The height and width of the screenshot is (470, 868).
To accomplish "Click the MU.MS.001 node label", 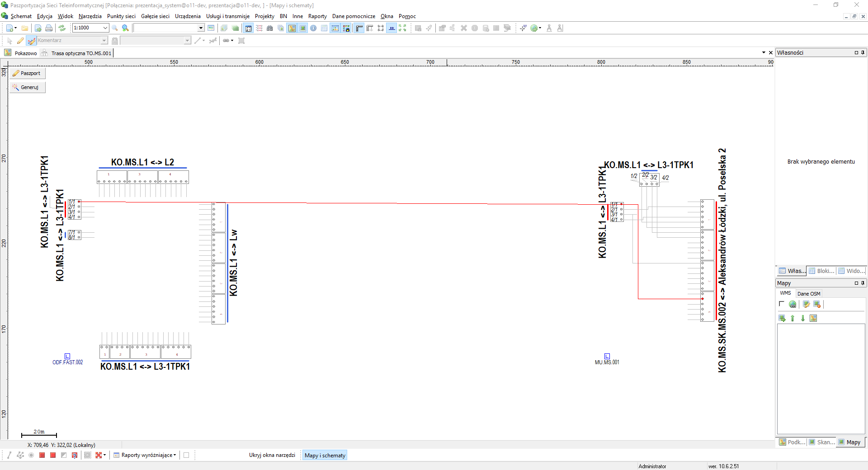I will coord(607,362).
